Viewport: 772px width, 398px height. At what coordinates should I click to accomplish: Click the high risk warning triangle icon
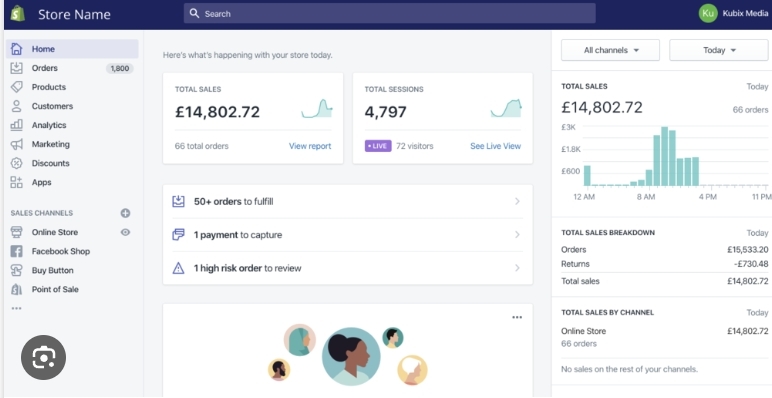tap(178, 268)
